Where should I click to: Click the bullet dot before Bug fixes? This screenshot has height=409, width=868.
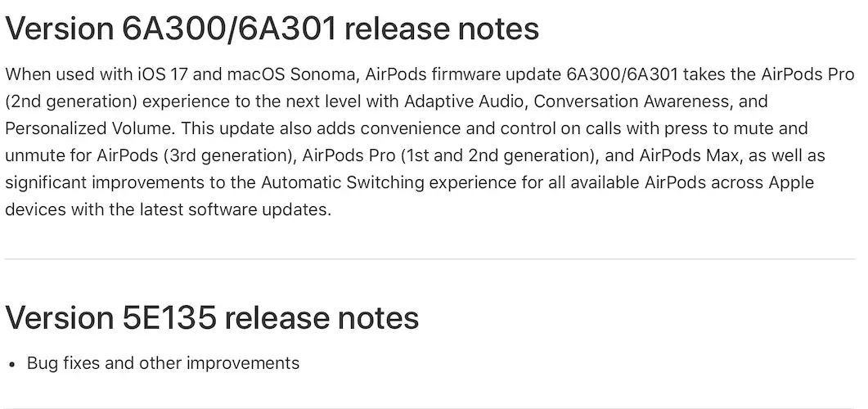tap(12, 363)
